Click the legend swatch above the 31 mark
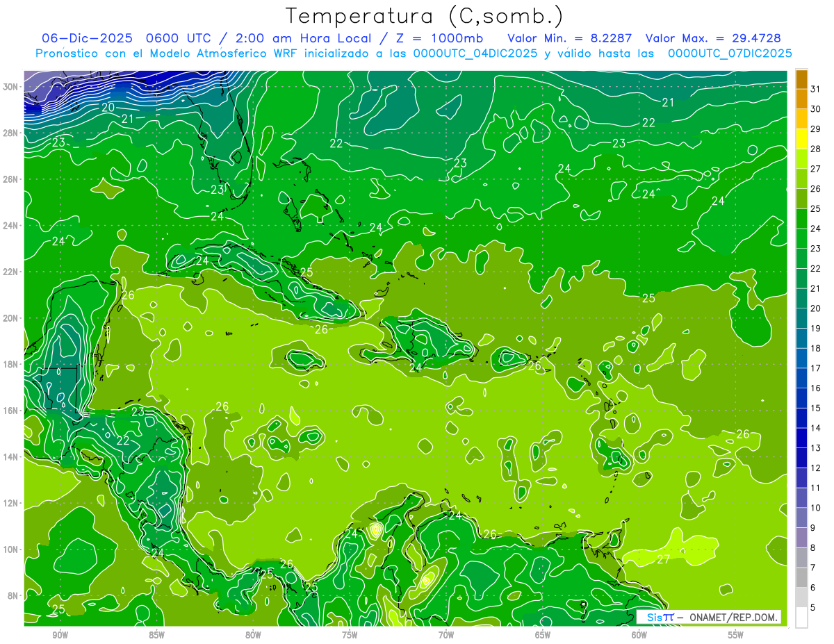 coord(801,79)
